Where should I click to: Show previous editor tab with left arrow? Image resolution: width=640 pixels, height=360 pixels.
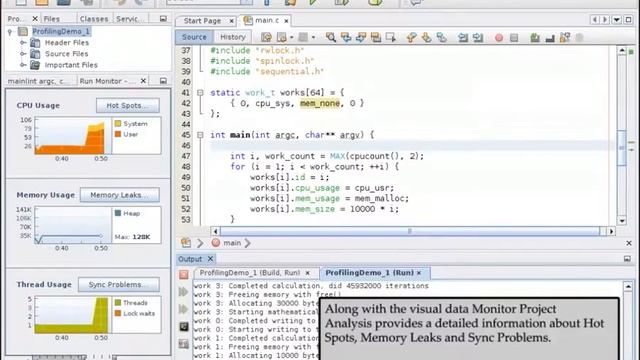point(594,20)
